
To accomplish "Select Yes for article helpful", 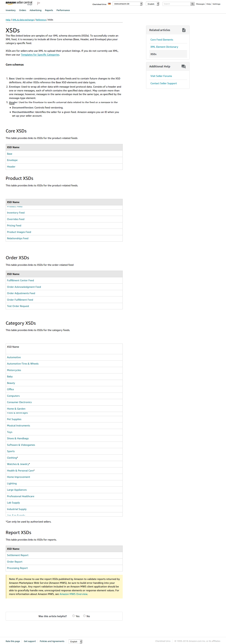I will coord(73,616).
